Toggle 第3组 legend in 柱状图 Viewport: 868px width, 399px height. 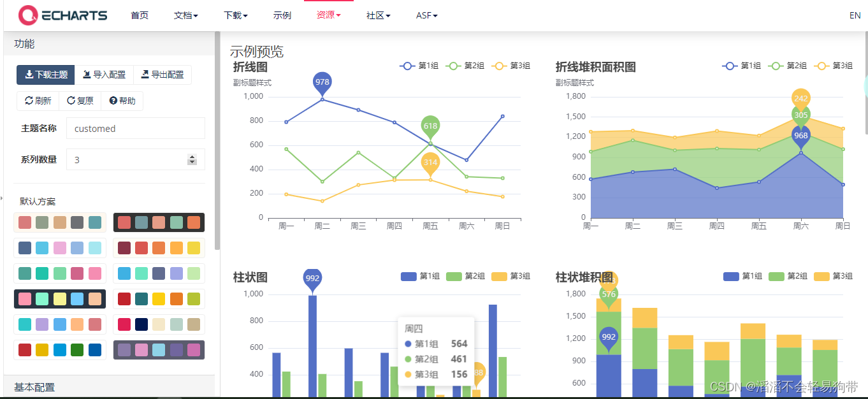[510, 276]
